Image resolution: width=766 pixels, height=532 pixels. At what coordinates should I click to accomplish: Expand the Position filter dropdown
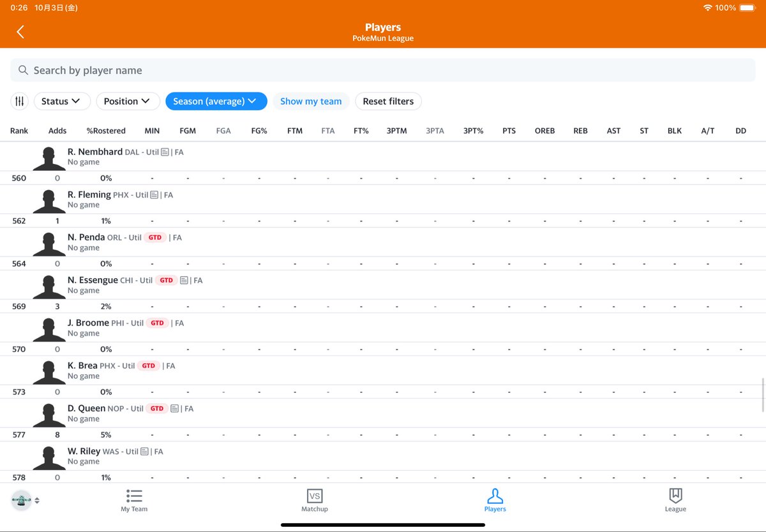tap(128, 101)
